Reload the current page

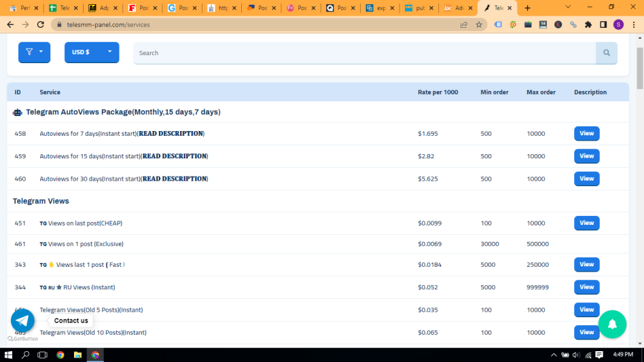pyautogui.click(x=41, y=24)
